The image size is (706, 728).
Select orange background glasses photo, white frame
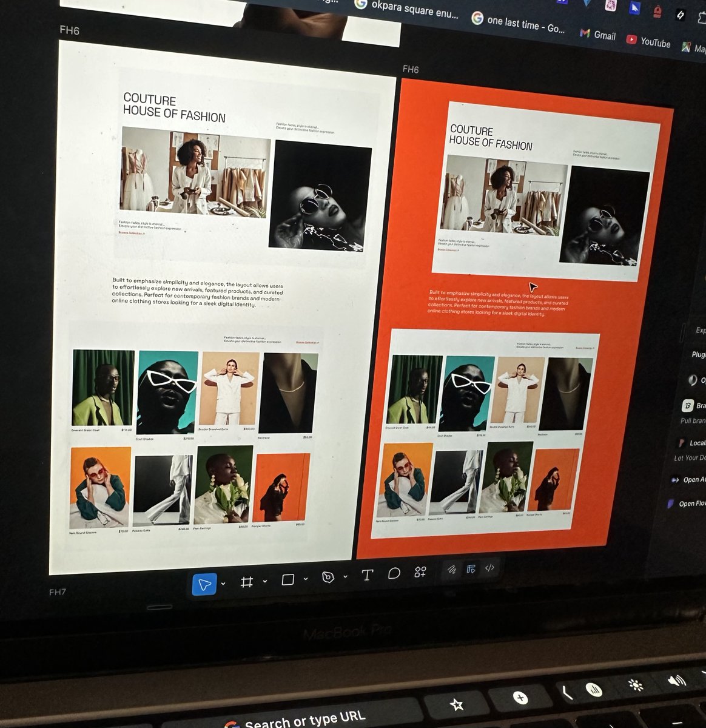point(100,487)
